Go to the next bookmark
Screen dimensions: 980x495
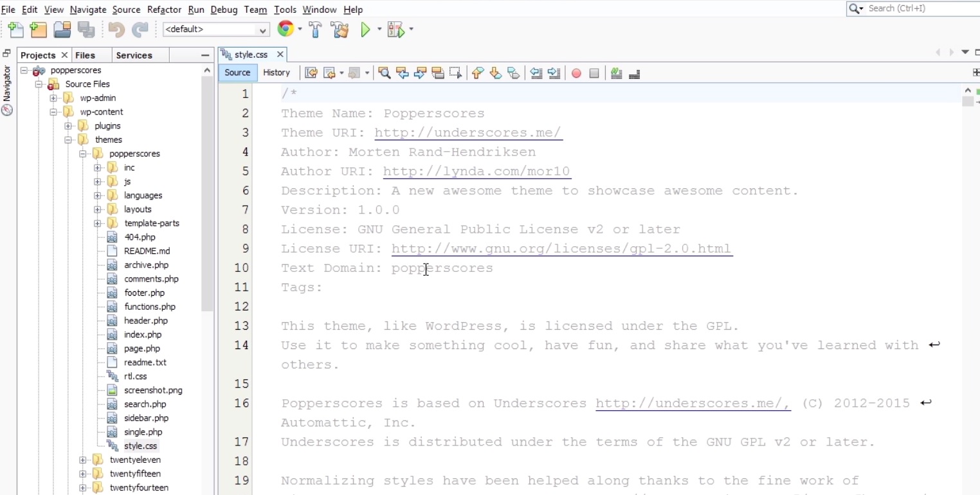point(495,73)
